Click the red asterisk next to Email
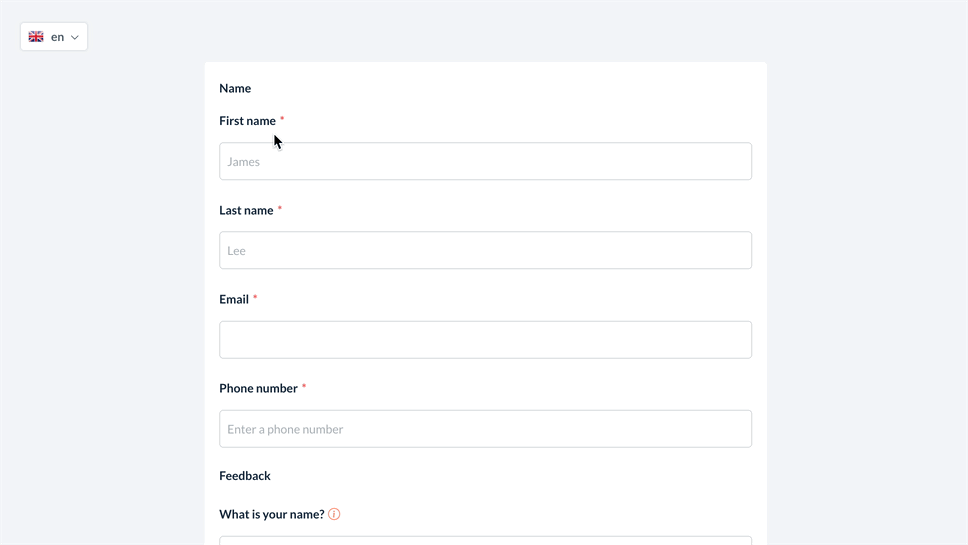Screen dimensions: 968x545 point(255,298)
